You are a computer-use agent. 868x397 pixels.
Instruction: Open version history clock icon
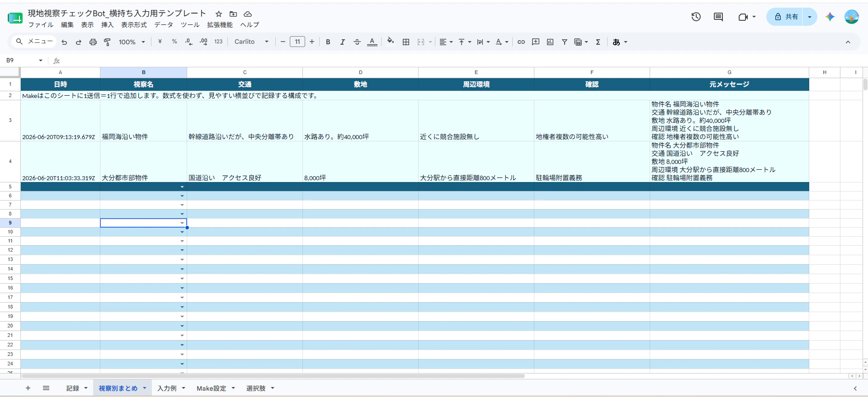tap(696, 17)
